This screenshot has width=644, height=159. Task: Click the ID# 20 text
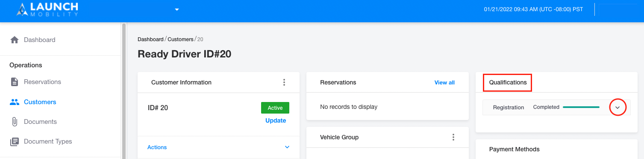(158, 108)
